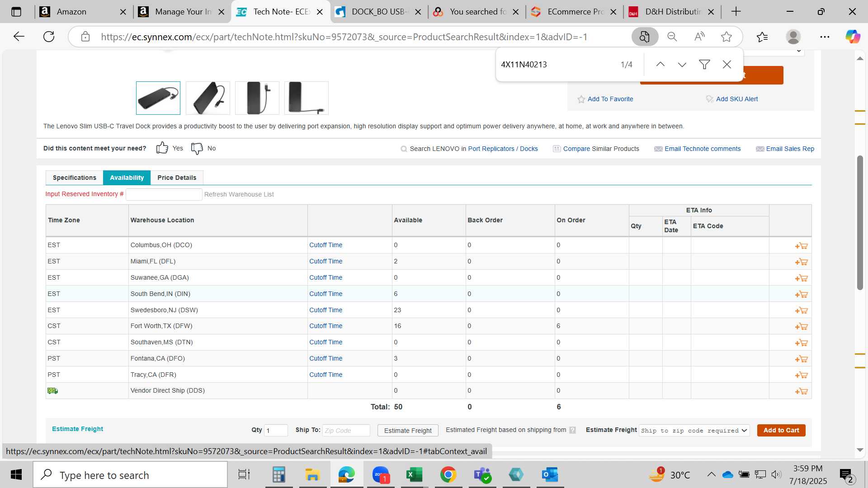Open the favorites list panel

point(762,37)
